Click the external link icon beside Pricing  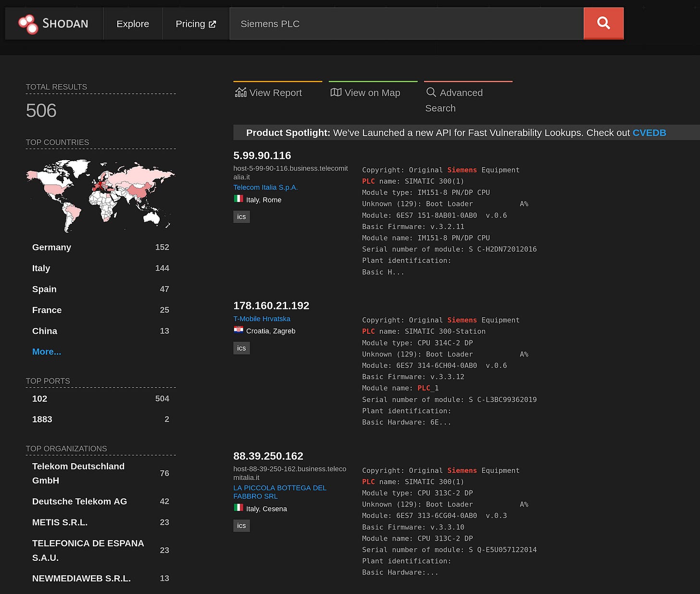tap(212, 24)
